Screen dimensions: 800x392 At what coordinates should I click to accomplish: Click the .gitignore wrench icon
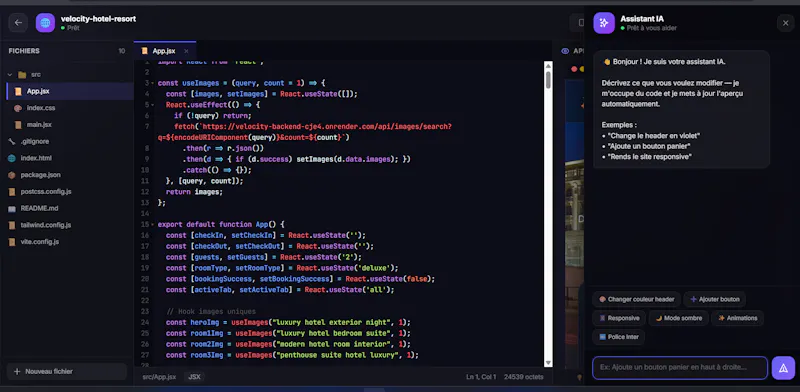(x=12, y=141)
